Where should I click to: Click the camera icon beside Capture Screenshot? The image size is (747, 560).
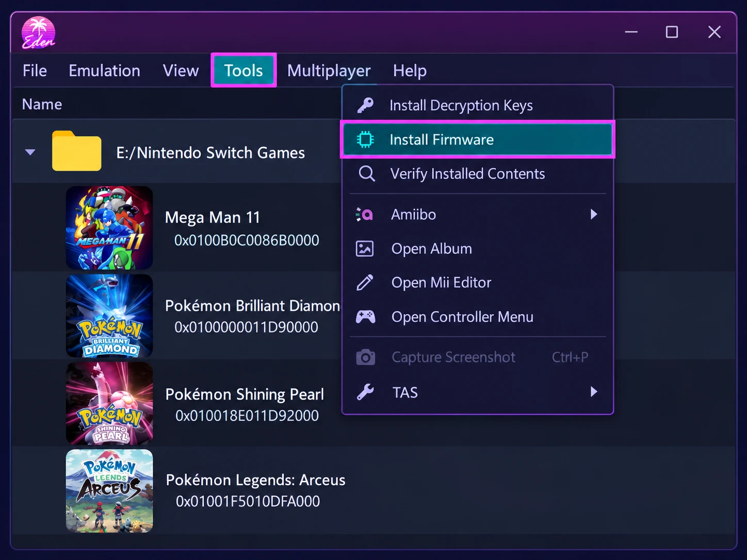[365, 357]
